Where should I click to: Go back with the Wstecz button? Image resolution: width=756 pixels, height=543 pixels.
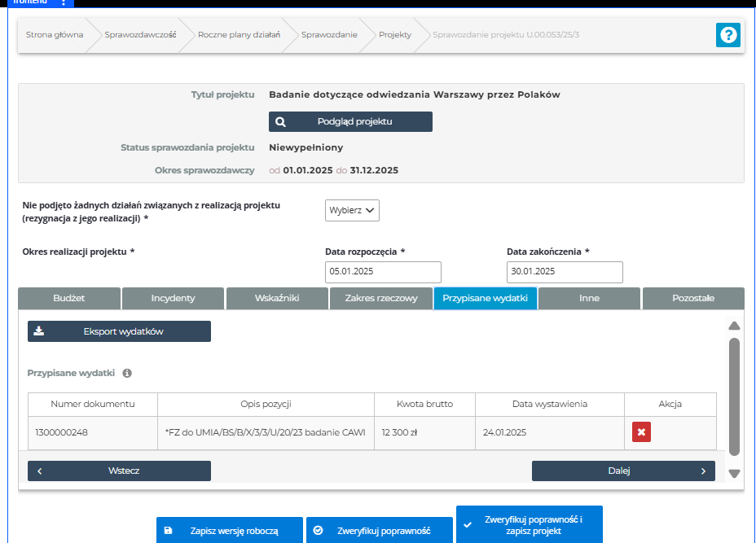[x=119, y=471]
